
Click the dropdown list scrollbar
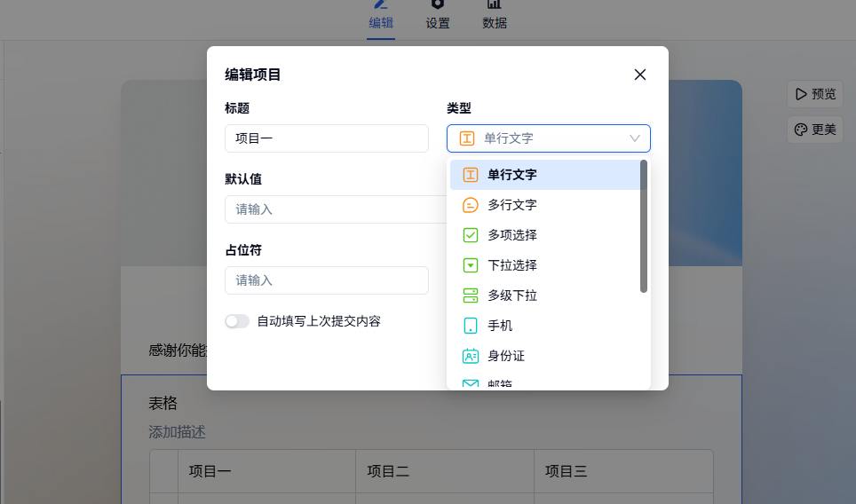tap(644, 226)
